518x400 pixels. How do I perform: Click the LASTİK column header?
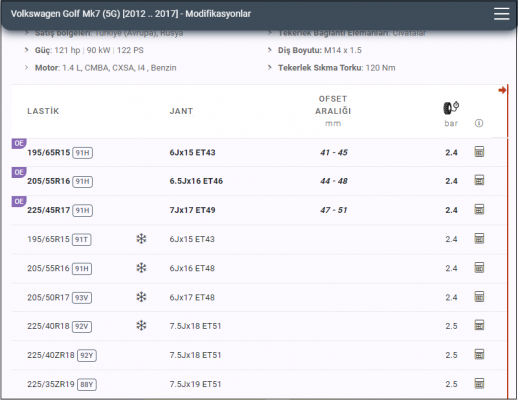coord(43,111)
